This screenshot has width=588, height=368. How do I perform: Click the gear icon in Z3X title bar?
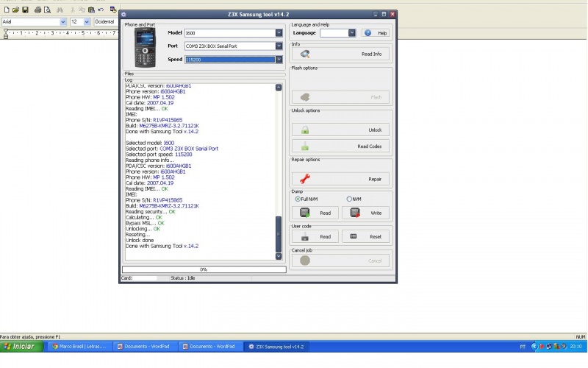tap(123, 14)
